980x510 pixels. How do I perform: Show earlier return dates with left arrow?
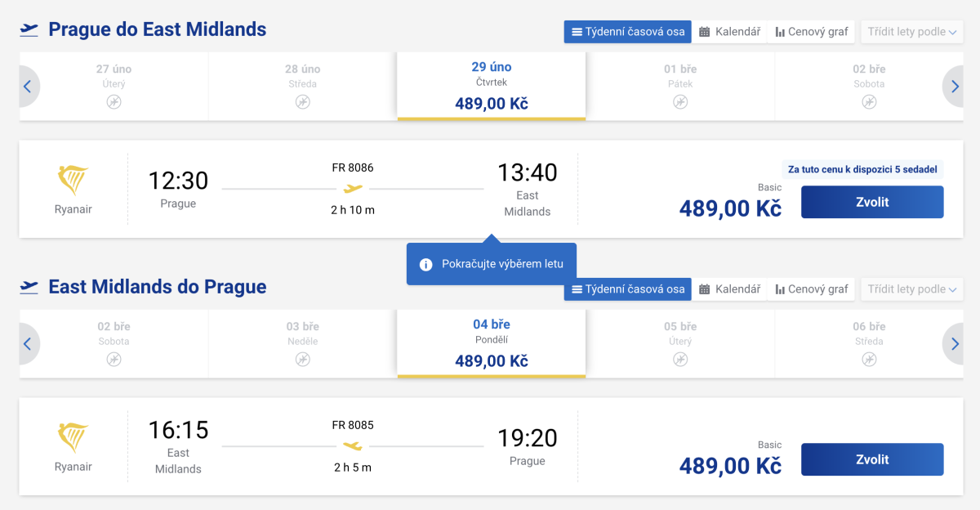tap(28, 344)
